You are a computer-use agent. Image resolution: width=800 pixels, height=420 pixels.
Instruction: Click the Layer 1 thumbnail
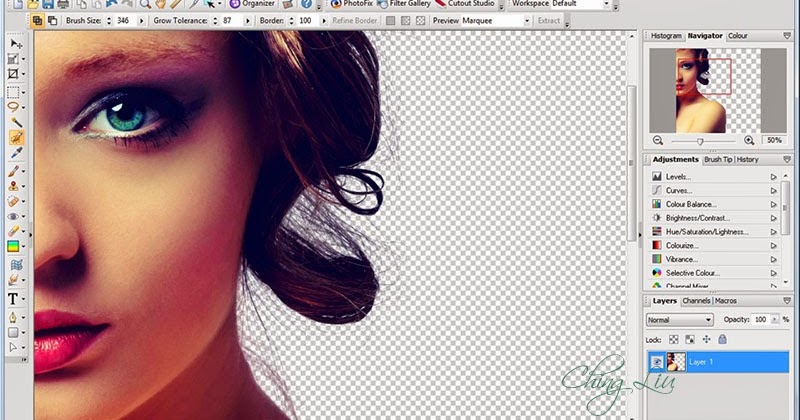pos(677,362)
